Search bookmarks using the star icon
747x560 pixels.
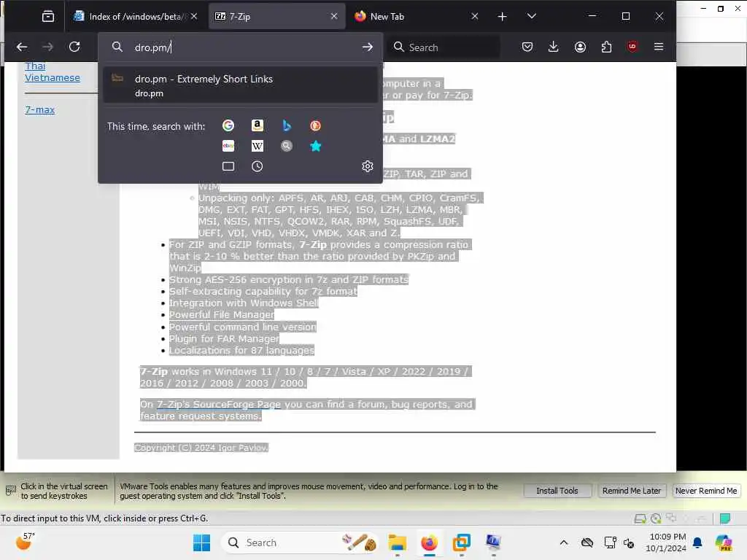coord(315,146)
